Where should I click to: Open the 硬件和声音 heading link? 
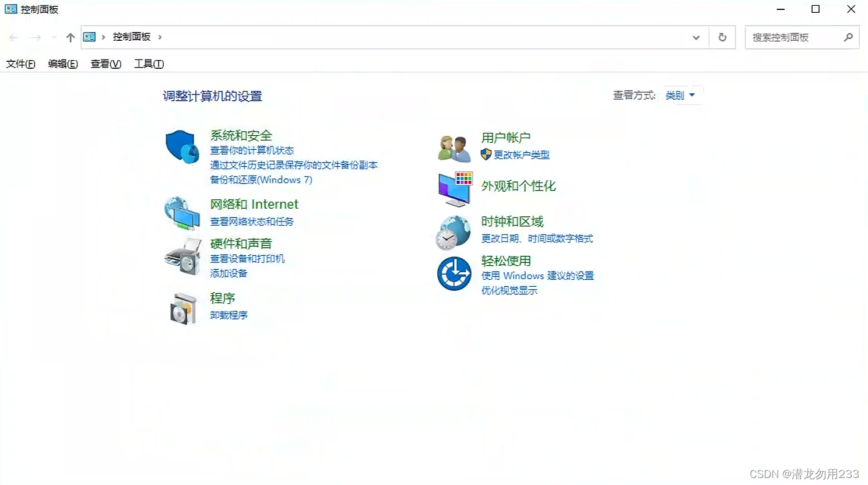(241, 243)
